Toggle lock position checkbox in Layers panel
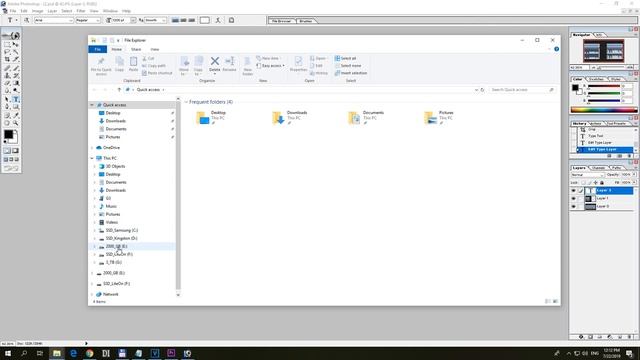Screen dimensions: 640x360 (596, 182)
